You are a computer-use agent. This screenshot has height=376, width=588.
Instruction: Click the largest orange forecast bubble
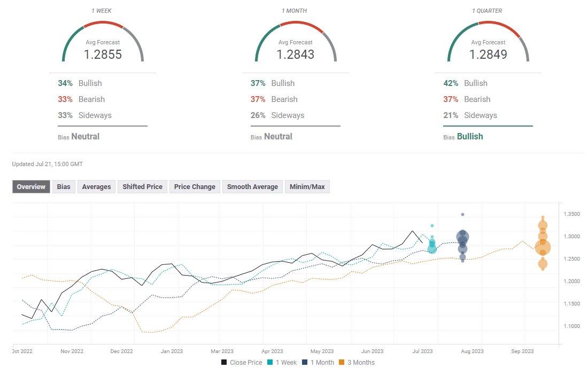click(543, 247)
